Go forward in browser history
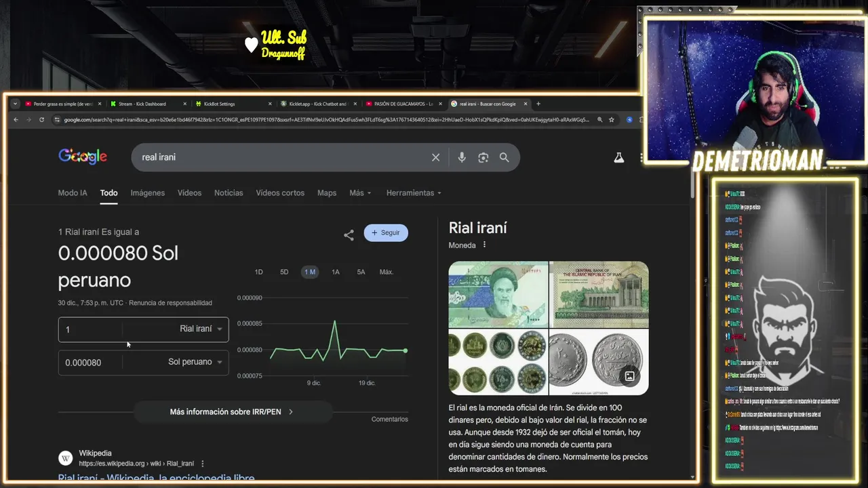Image resolution: width=868 pixels, height=488 pixels. coord(29,120)
